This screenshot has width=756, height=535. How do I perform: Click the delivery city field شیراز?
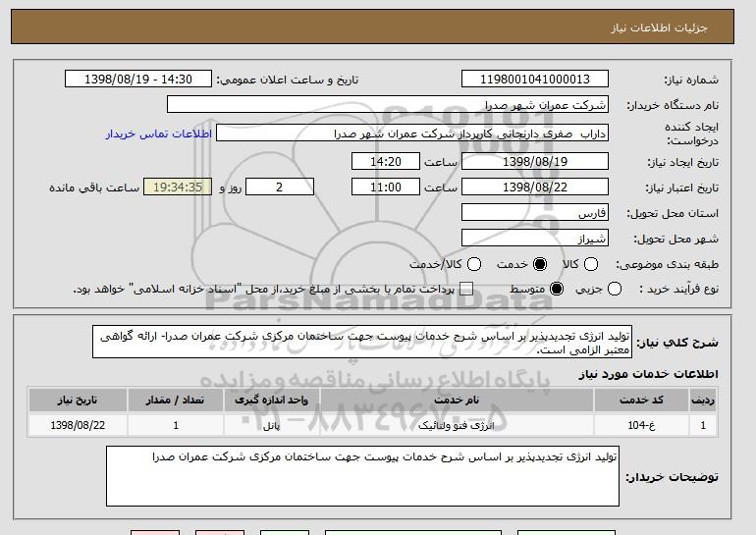535,239
